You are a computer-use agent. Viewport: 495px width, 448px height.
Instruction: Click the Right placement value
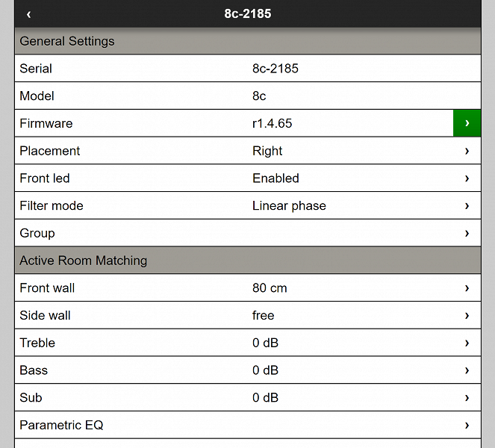point(267,151)
